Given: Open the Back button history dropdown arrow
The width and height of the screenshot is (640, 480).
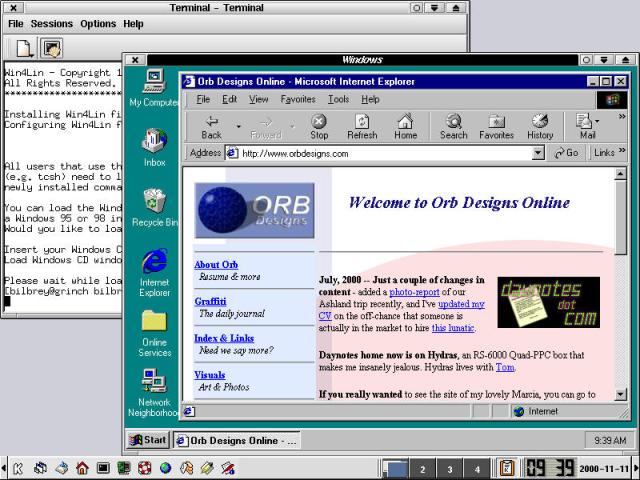Looking at the screenshot, I should tap(239, 127).
